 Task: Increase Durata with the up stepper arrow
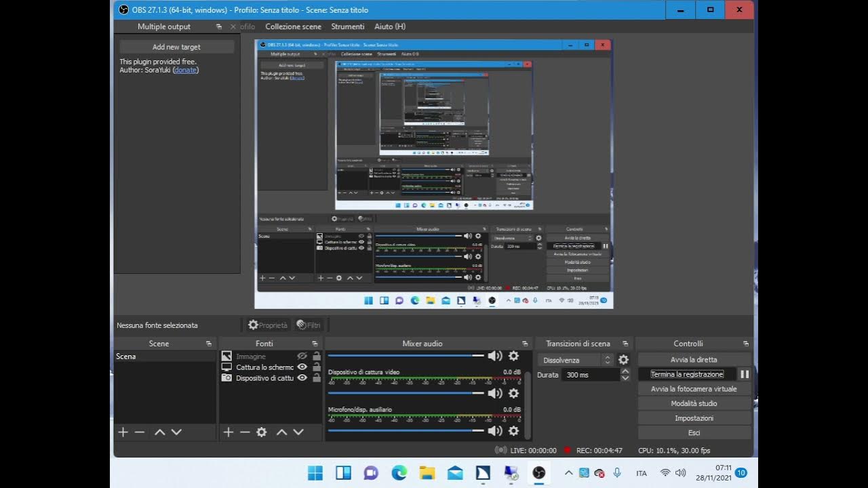tap(625, 371)
